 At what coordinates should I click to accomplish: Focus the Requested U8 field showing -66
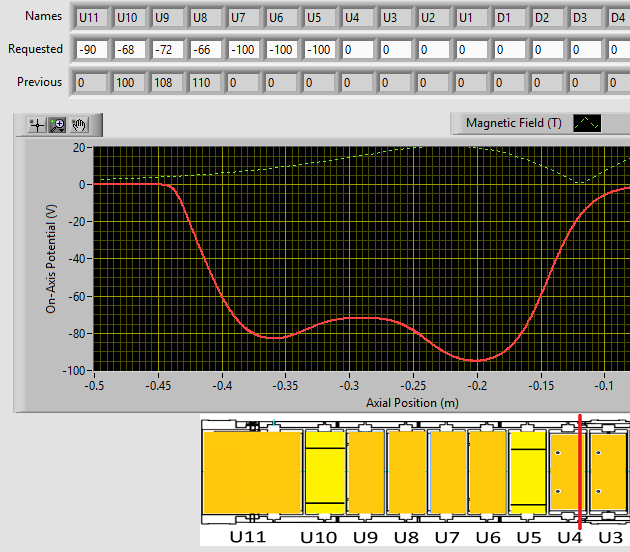(204, 49)
